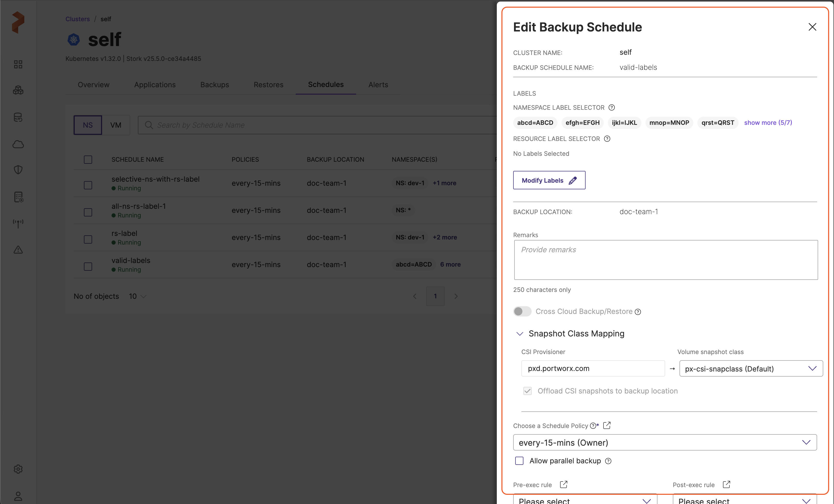Click the show more (5/7) labels link
The image size is (834, 504).
tap(768, 123)
